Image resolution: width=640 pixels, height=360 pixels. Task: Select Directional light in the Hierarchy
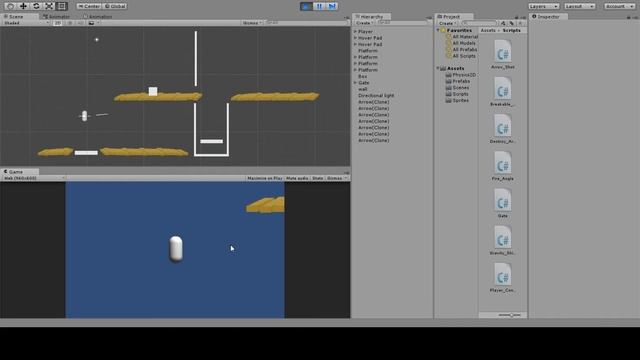tap(376, 96)
